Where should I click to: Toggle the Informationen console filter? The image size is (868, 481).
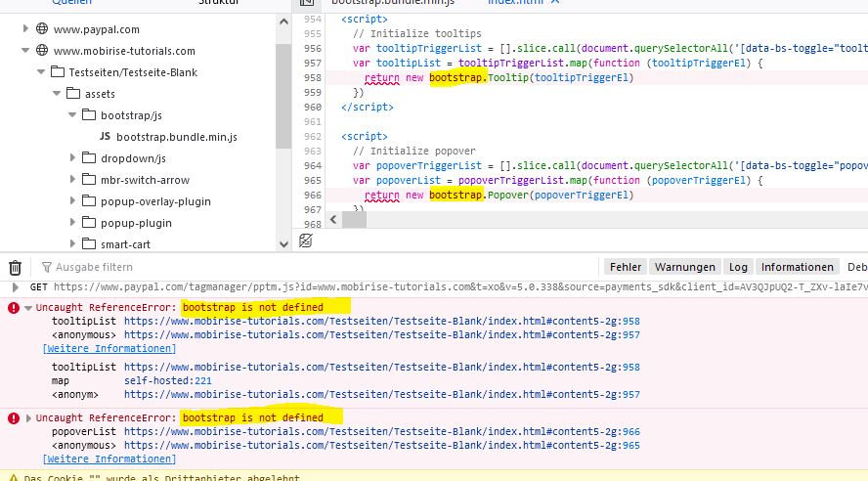798,267
